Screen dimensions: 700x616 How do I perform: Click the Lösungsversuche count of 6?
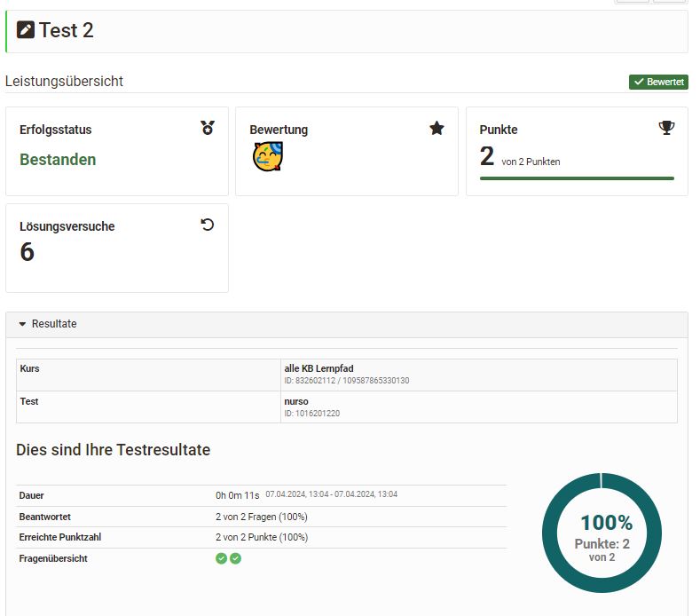tap(27, 252)
